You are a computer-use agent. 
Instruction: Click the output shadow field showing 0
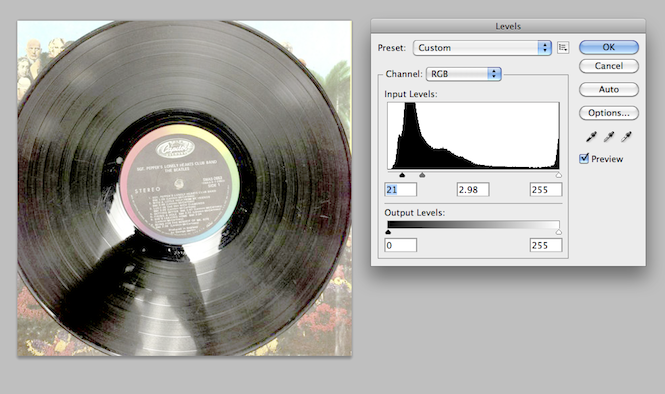(x=400, y=245)
